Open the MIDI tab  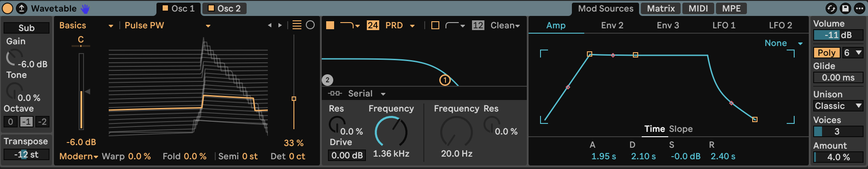point(698,8)
